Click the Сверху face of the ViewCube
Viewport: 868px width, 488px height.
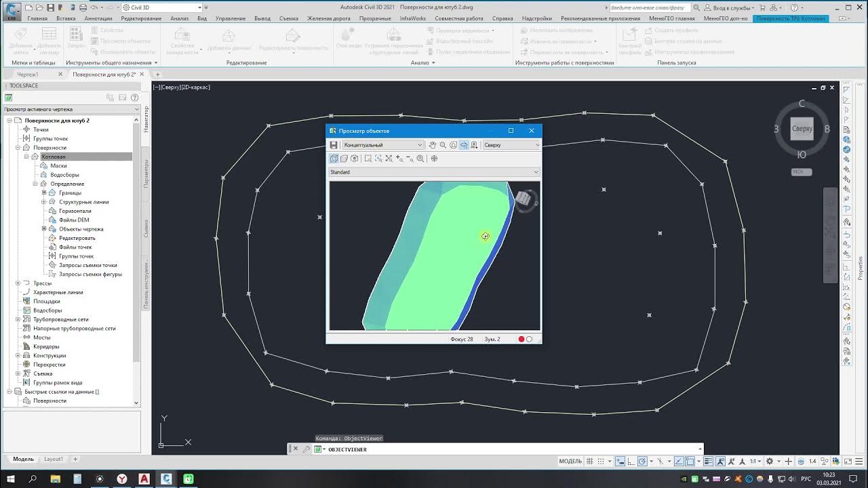(802, 129)
